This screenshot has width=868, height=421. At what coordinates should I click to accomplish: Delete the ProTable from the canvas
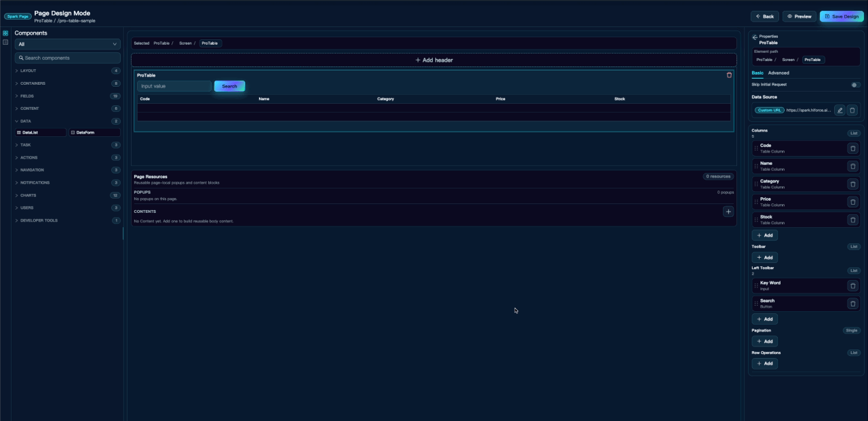pos(730,75)
